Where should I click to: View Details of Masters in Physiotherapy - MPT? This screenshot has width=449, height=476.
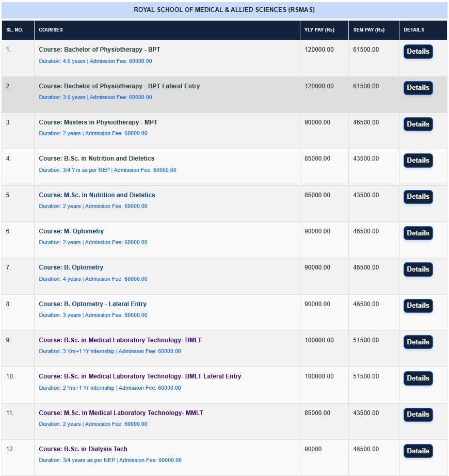click(x=418, y=124)
